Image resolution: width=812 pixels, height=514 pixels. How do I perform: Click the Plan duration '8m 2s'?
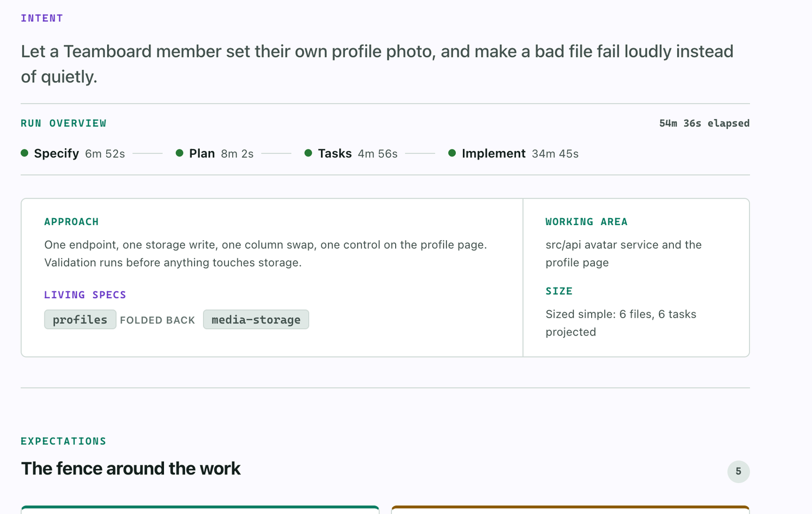237,154
